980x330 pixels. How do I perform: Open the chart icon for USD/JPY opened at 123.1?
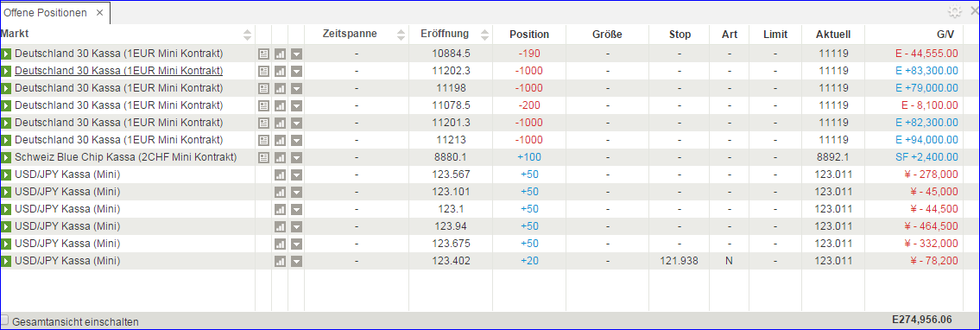pos(280,209)
